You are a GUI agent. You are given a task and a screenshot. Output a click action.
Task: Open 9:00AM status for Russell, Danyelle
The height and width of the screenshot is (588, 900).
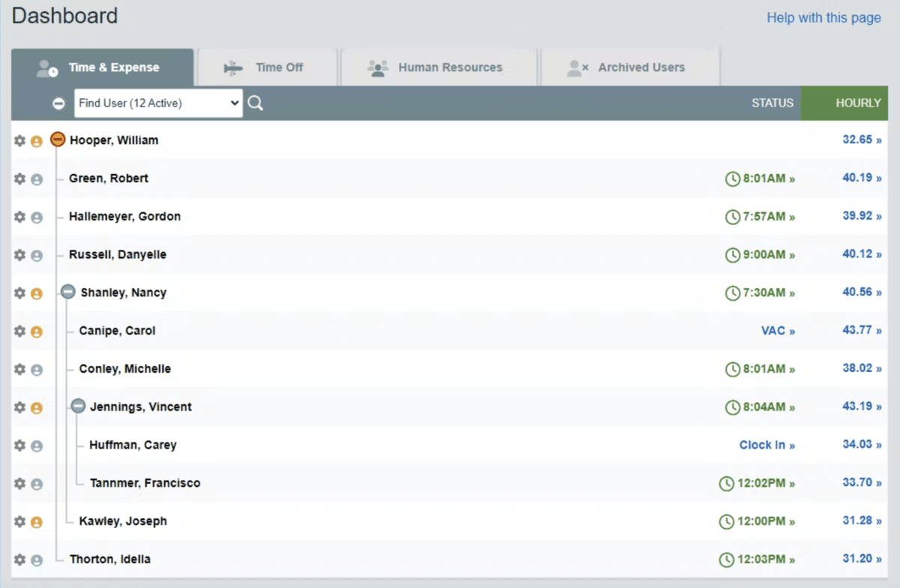click(x=760, y=255)
